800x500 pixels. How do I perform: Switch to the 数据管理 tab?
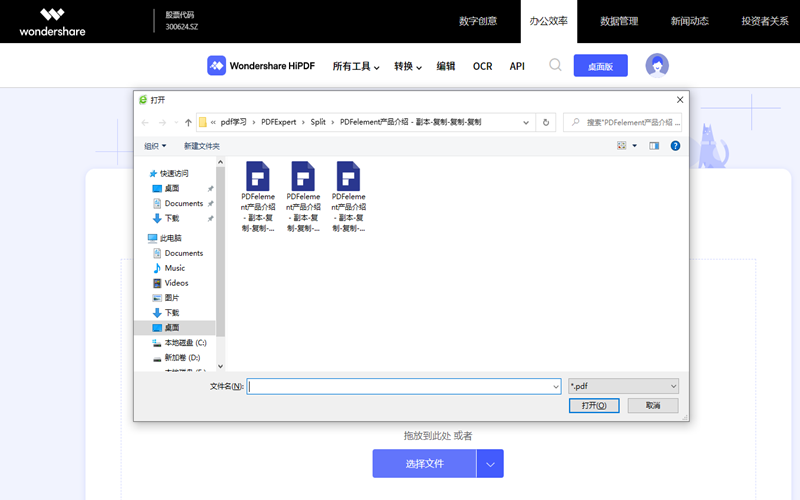619,21
